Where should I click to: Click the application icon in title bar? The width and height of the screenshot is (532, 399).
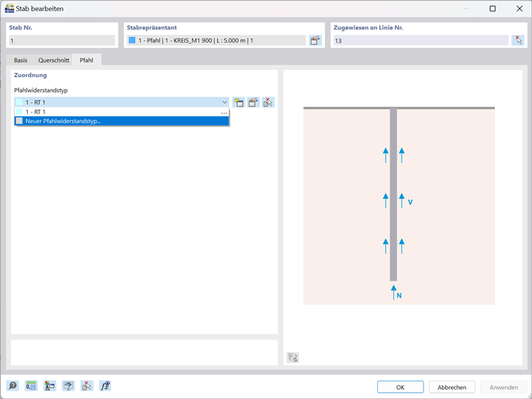tap(9, 8)
